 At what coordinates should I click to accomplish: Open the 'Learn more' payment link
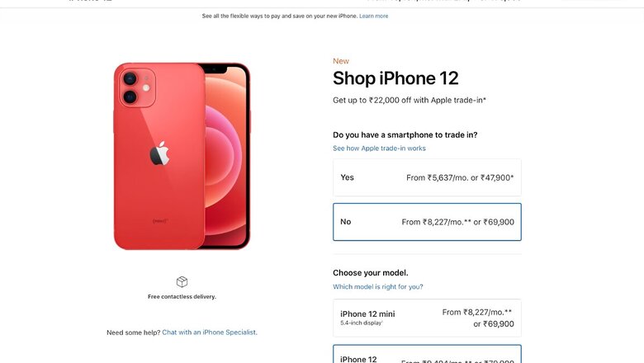click(x=374, y=16)
